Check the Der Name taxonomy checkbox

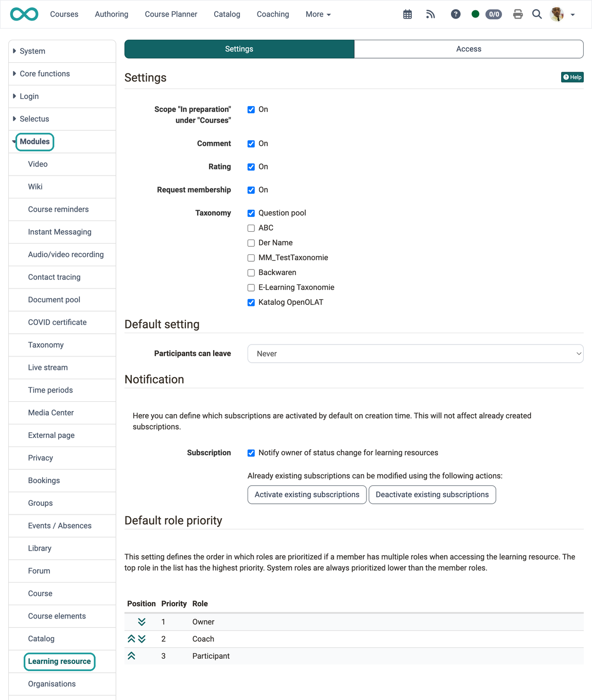click(x=251, y=243)
